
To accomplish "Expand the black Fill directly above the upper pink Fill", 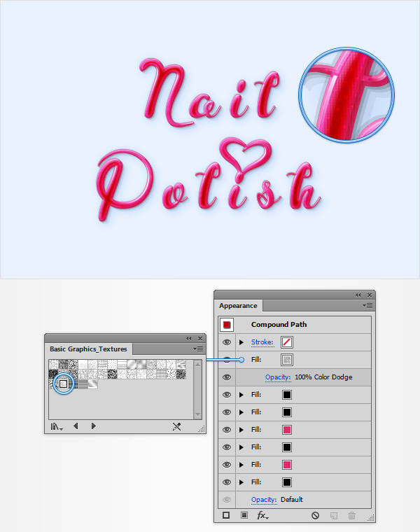I will [241, 412].
